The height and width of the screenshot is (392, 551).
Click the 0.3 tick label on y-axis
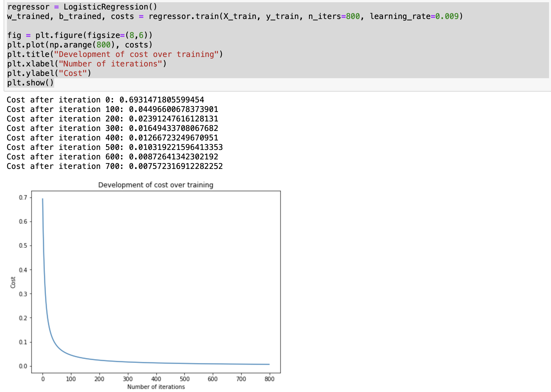(x=23, y=294)
